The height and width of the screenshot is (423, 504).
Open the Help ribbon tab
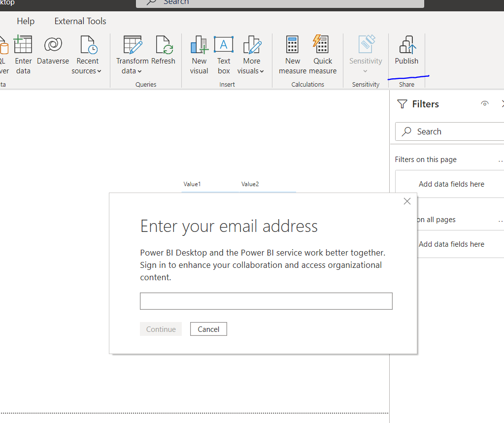tap(26, 21)
